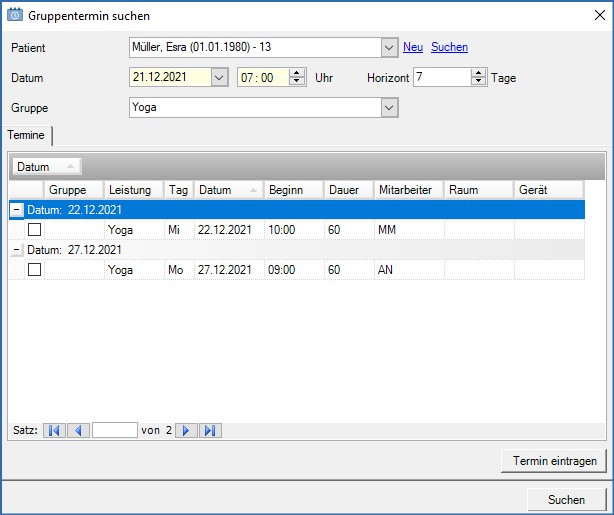Check the Yoga appointment on 22.12.2021
Image resolution: width=614 pixels, height=515 pixels.
pos(35,230)
